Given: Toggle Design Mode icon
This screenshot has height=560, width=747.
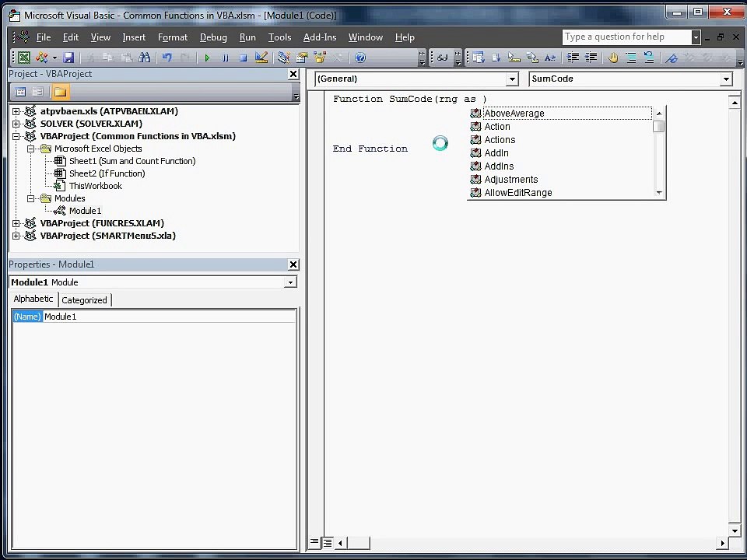Looking at the screenshot, I should [261, 58].
